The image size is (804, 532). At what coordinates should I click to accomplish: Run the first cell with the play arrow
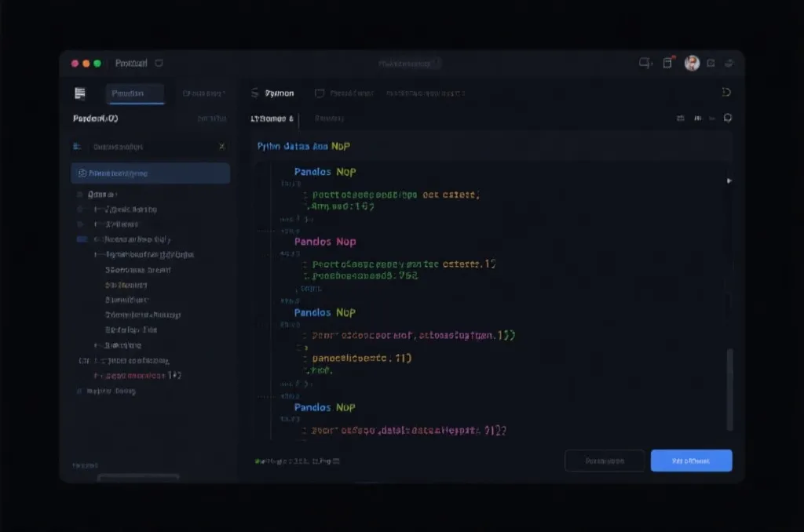[729, 180]
